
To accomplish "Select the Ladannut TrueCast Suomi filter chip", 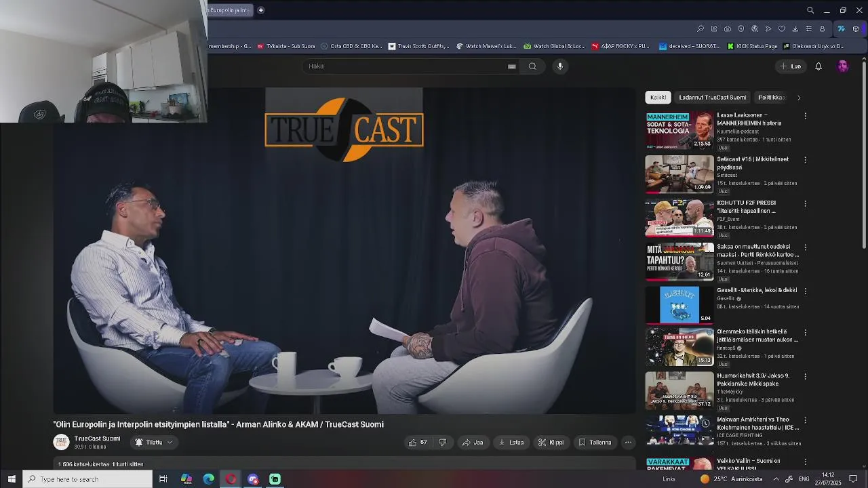I will coord(712,98).
